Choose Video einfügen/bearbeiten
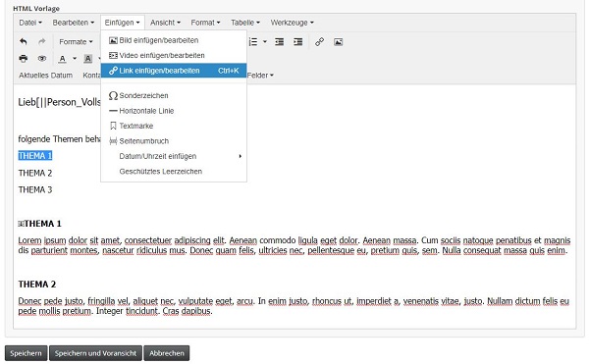This screenshot has width=589, height=364. (x=174, y=55)
